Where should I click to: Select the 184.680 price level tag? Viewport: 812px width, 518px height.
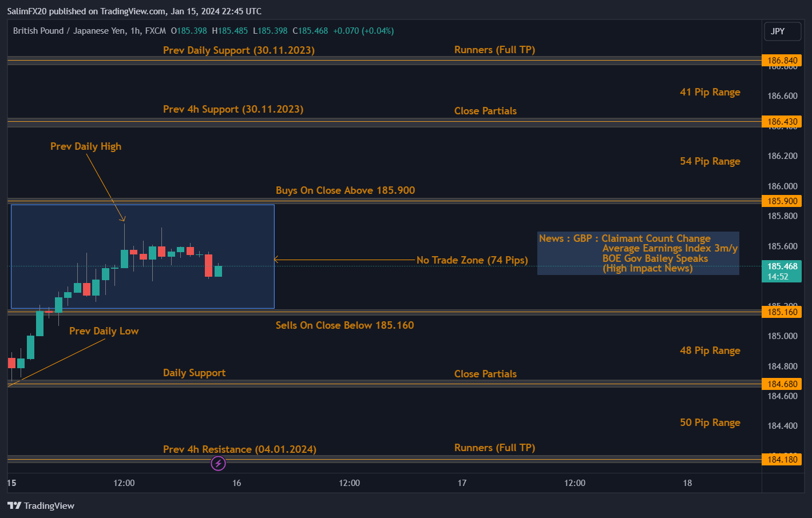pyautogui.click(x=782, y=384)
